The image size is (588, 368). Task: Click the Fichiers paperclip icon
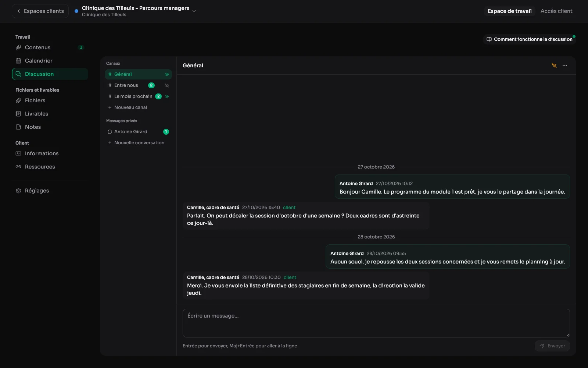click(18, 100)
